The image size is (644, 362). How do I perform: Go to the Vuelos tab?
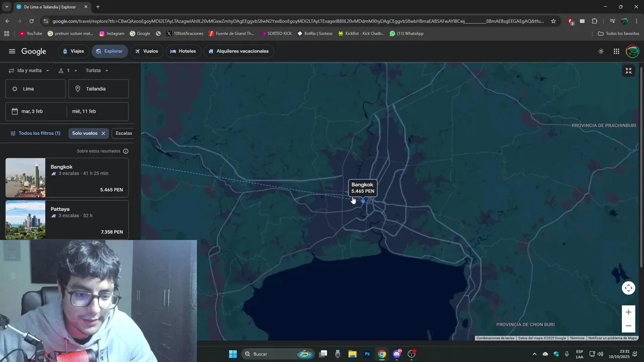(146, 51)
